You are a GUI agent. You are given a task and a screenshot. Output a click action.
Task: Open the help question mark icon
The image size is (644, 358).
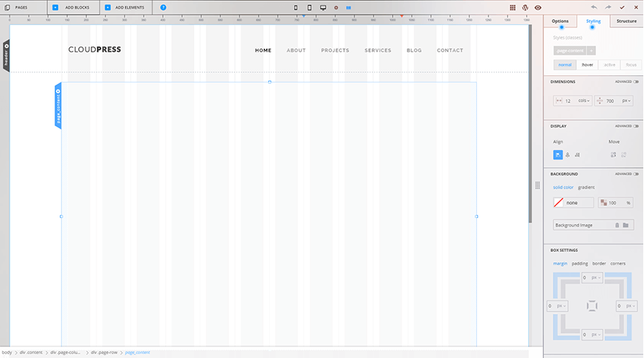pyautogui.click(x=163, y=7)
